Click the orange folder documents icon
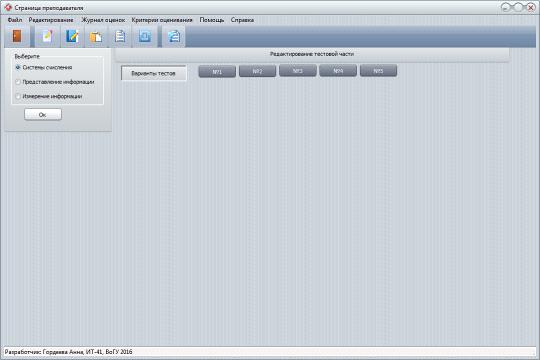 coord(96,36)
